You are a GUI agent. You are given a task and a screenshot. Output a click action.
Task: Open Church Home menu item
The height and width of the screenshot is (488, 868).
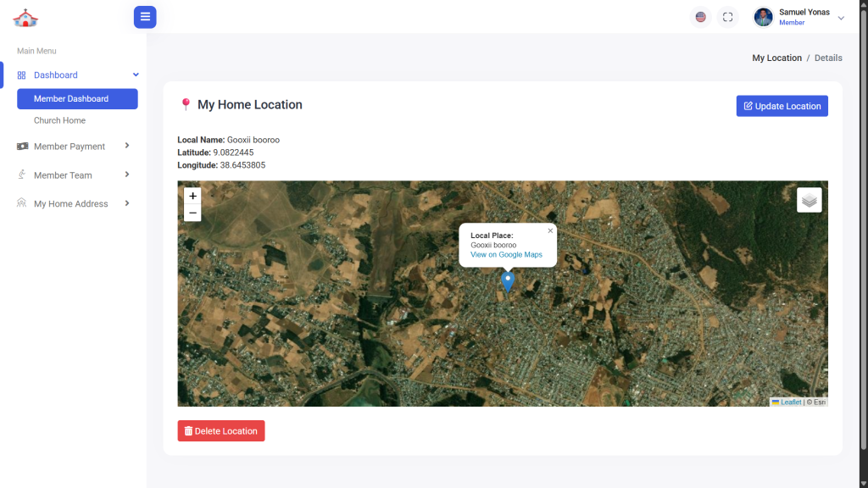(x=59, y=120)
